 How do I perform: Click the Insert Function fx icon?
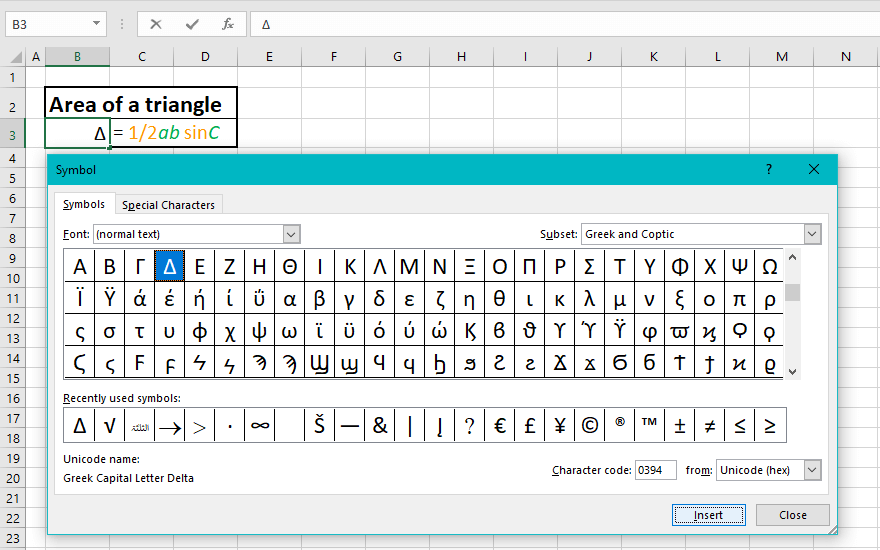(x=228, y=24)
